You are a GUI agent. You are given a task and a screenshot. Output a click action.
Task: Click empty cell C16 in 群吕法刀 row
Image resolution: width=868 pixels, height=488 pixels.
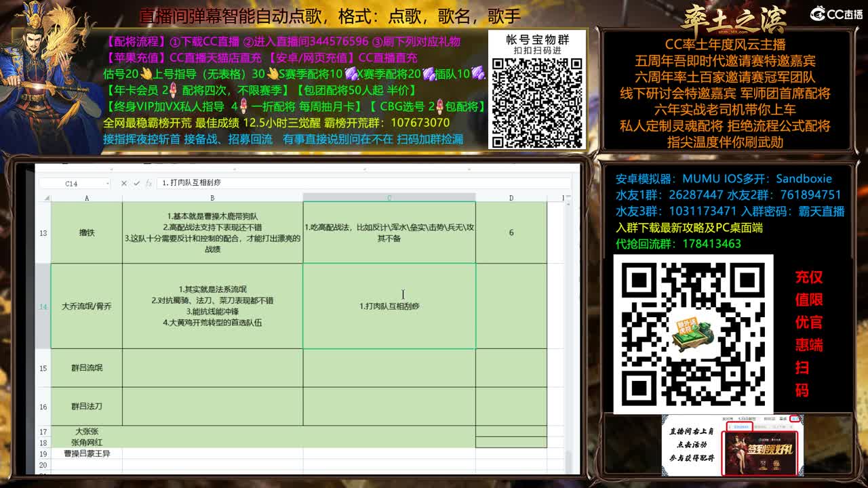[x=389, y=407]
